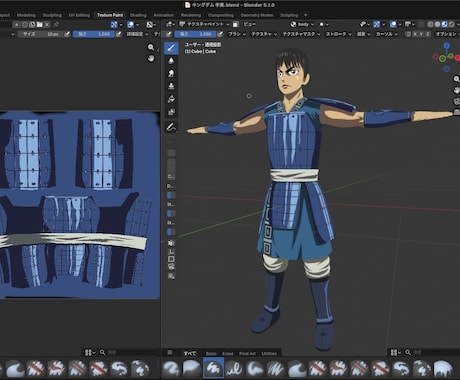Click the camera view icon in the 3D viewport
The image size is (460, 380).
(456, 101)
